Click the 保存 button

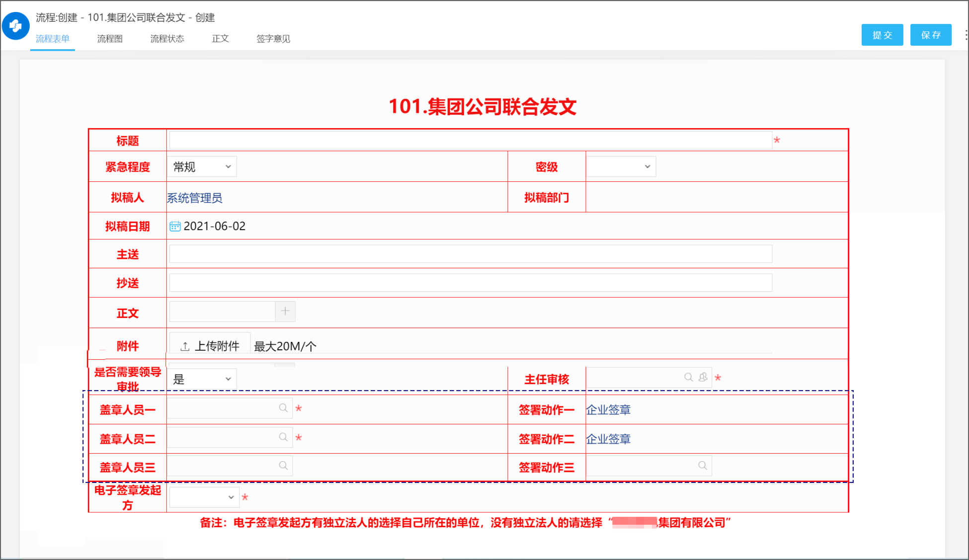(931, 35)
